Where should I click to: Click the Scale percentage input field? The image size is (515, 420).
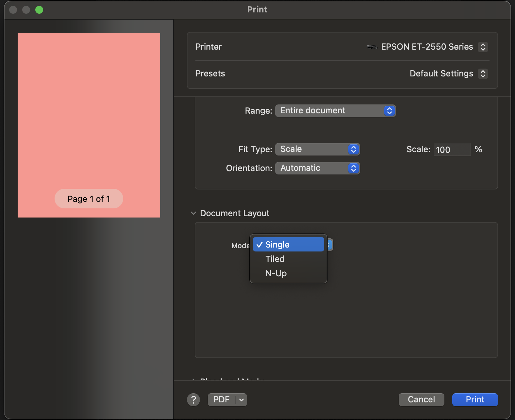pos(452,150)
